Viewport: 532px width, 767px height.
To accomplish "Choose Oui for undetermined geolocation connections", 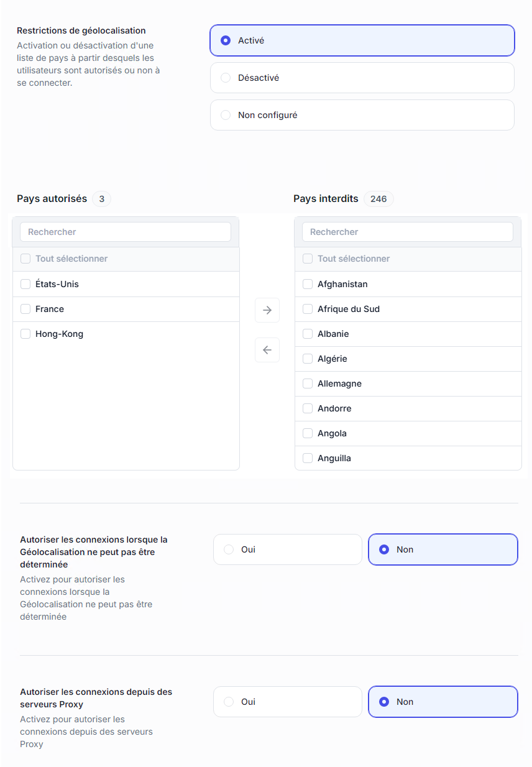I will click(x=229, y=549).
